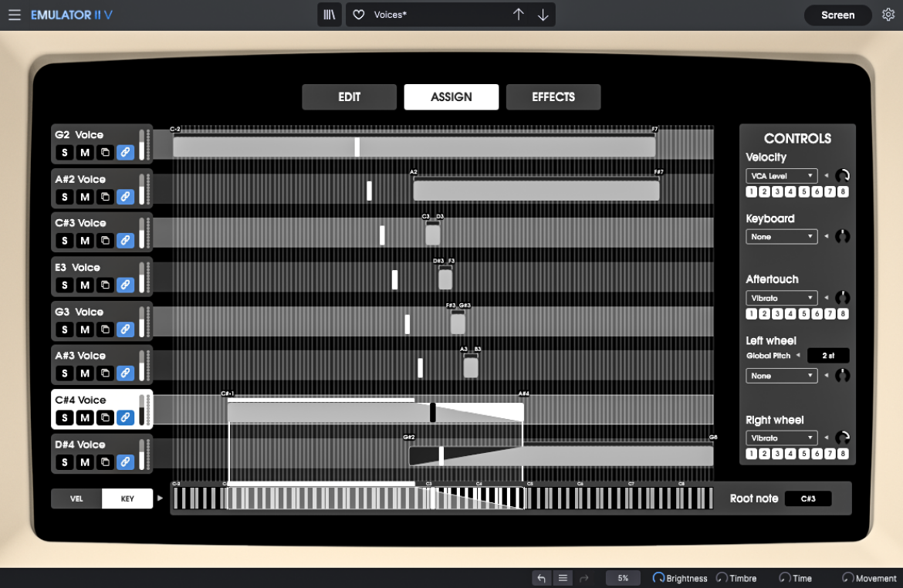The height and width of the screenshot is (588, 903).
Task: Toggle voice 8 in the Right wheel row
Action: 843,454
